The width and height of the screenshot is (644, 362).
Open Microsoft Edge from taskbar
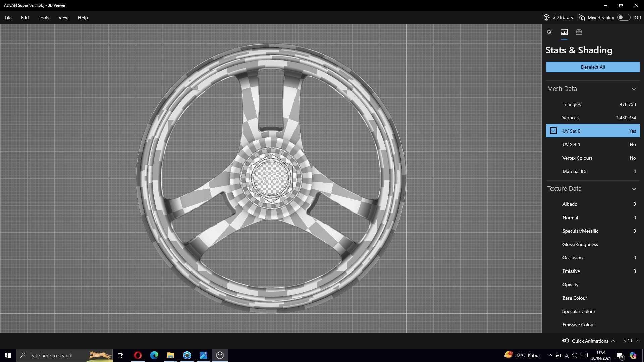click(x=154, y=355)
